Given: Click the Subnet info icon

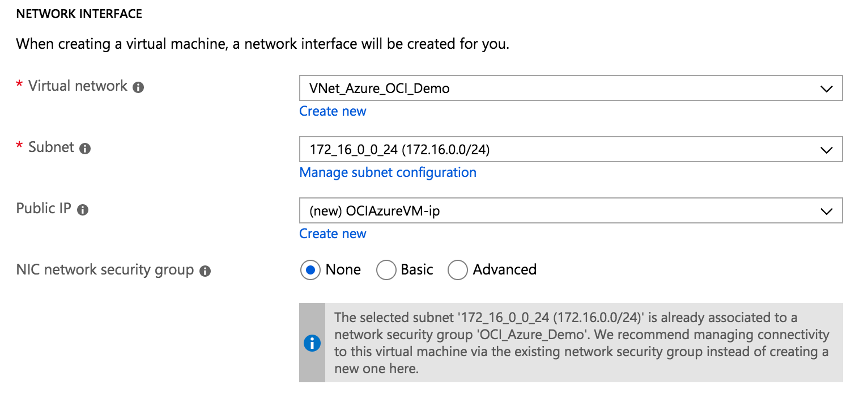Looking at the screenshot, I should (85, 149).
